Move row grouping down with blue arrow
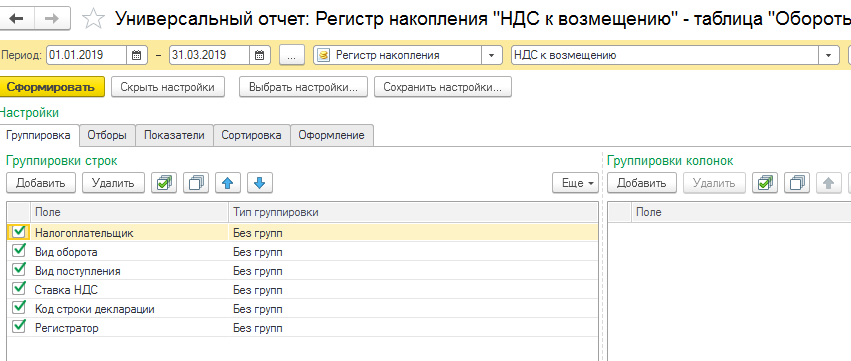This screenshot has height=361, width=851. click(x=260, y=183)
